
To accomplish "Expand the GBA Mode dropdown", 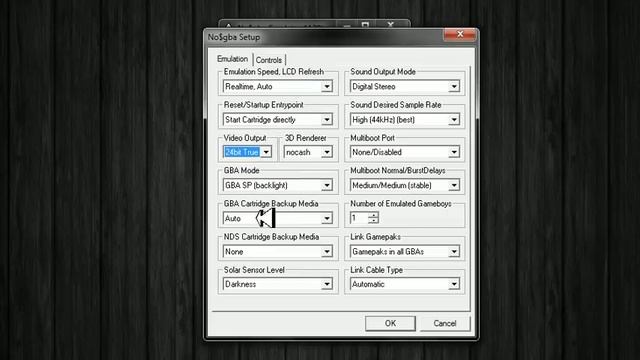I will coord(327,185).
